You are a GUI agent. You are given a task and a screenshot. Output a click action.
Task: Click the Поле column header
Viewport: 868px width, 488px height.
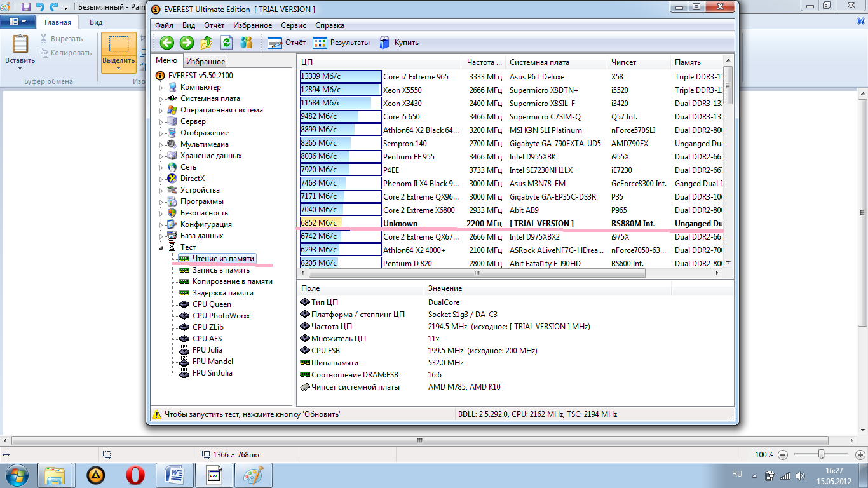coord(361,288)
